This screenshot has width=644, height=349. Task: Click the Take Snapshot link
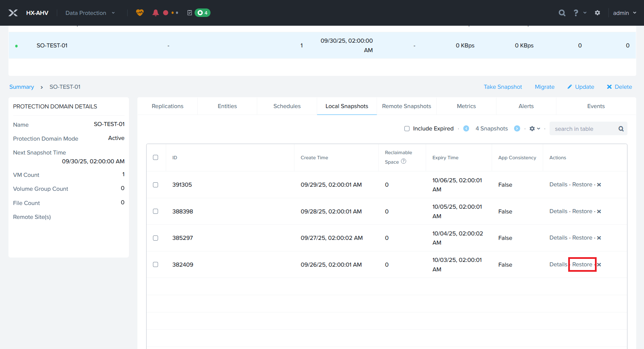coord(503,87)
